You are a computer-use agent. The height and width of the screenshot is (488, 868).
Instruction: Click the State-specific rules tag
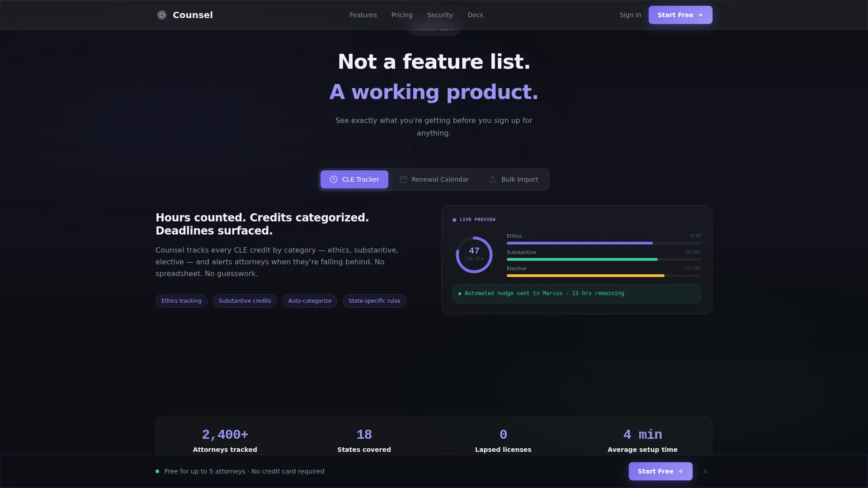(374, 301)
